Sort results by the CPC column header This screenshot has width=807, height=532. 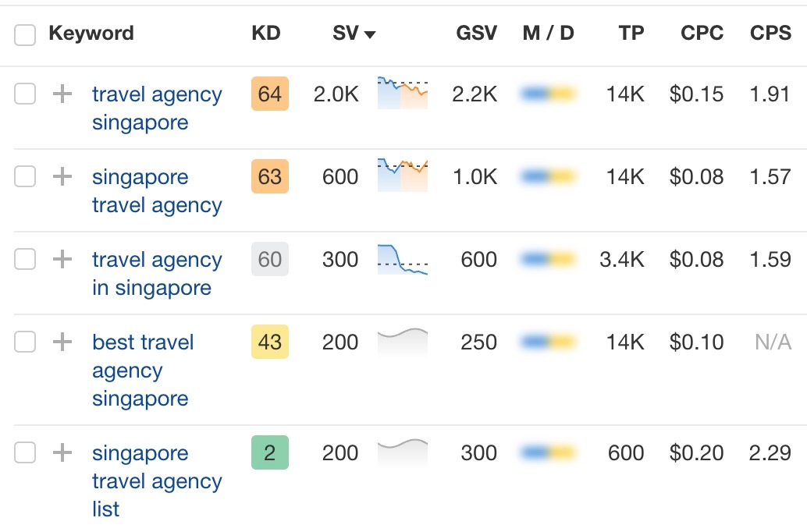click(701, 34)
